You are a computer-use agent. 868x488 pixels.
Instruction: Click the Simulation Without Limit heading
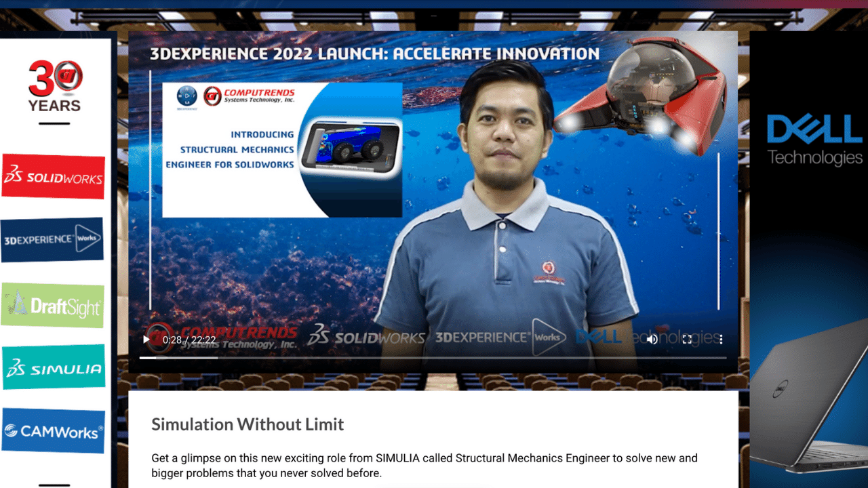tap(248, 425)
